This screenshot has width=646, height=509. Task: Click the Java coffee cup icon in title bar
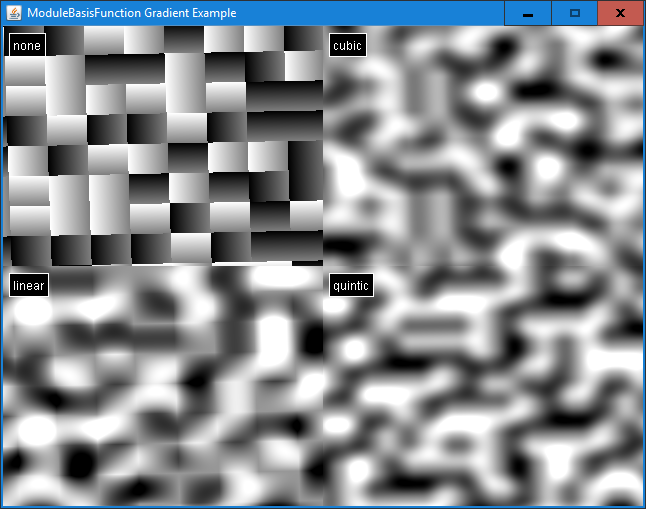[x=13, y=13]
